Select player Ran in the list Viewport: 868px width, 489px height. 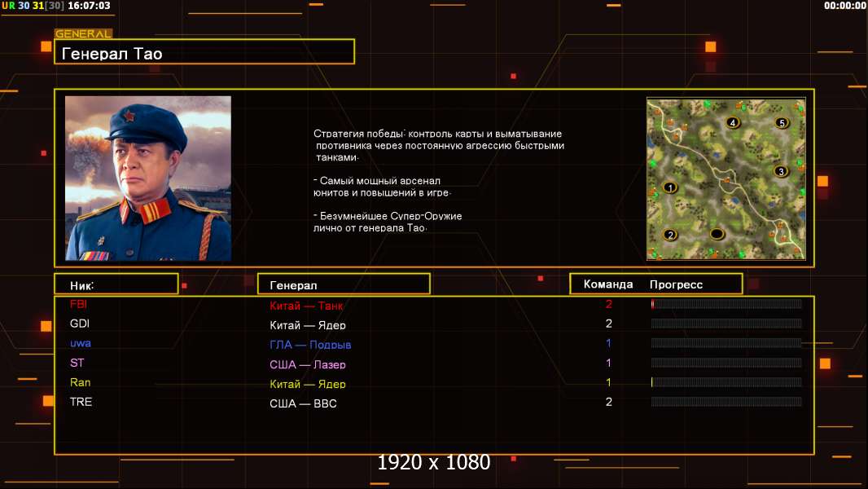point(81,382)
